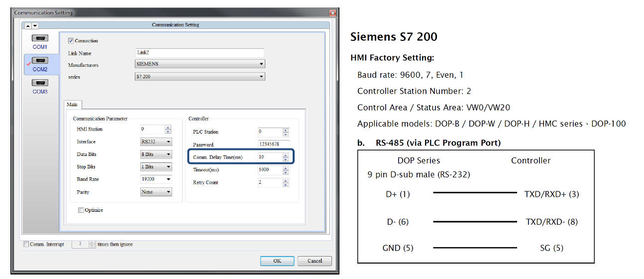Adjust the PLC Station stepper
Image resolution: width=644 pixels, height=279 pixels.
[x=286, y=132]
